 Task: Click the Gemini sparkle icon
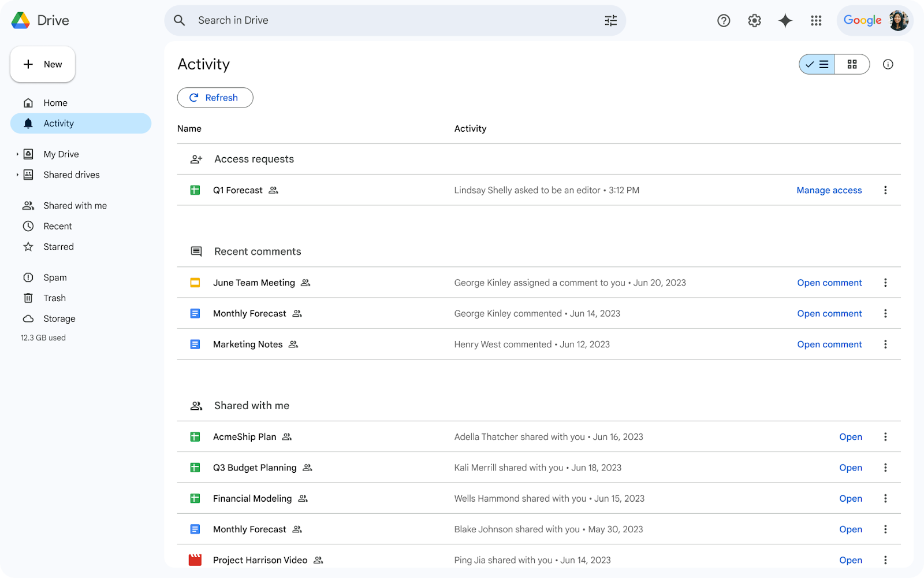(x=785, y=21)
